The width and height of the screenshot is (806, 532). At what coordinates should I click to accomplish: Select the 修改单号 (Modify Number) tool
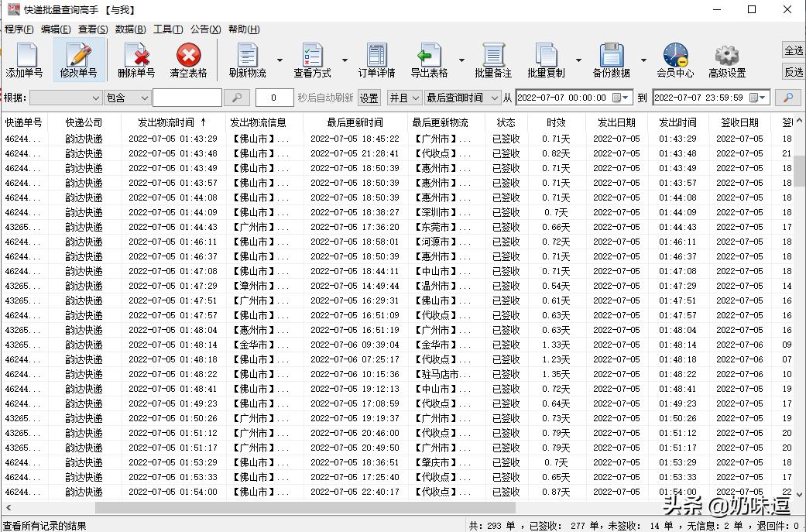[80, 59]
